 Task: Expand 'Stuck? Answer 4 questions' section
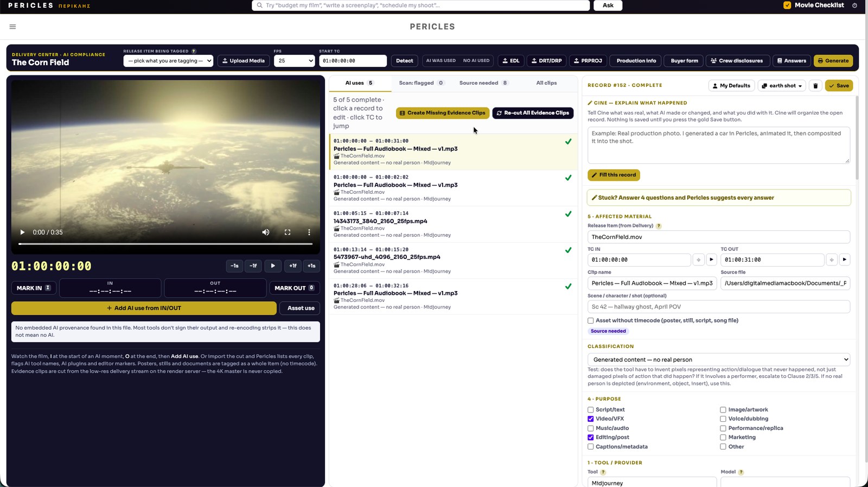click(x=718, y=198)
